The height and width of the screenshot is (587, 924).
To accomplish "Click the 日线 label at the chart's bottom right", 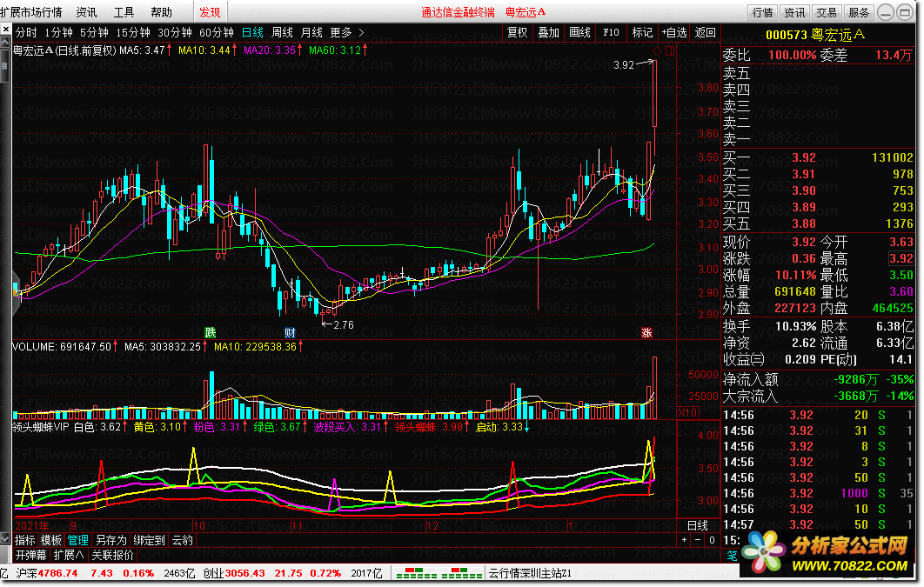I will point(698,525).
